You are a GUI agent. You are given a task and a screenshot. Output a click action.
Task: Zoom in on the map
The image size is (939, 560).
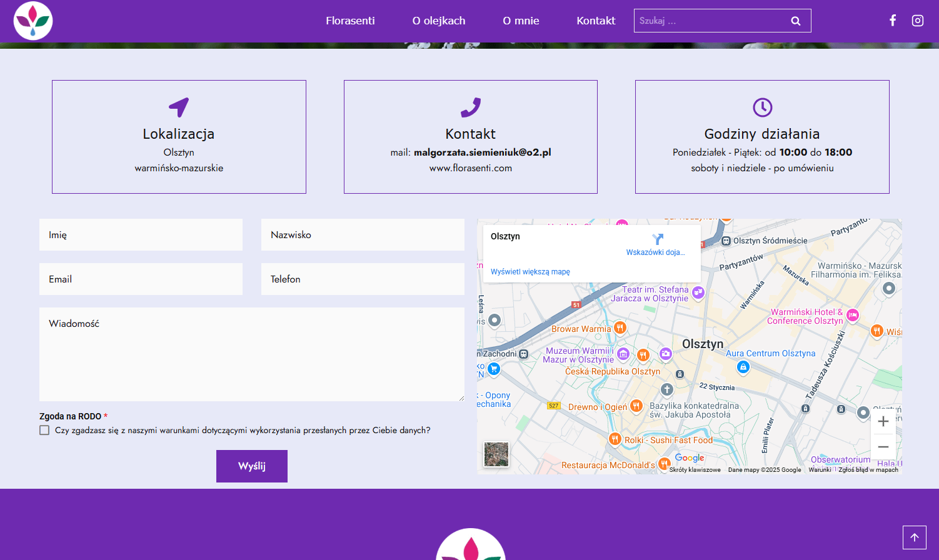coord(883,421)
